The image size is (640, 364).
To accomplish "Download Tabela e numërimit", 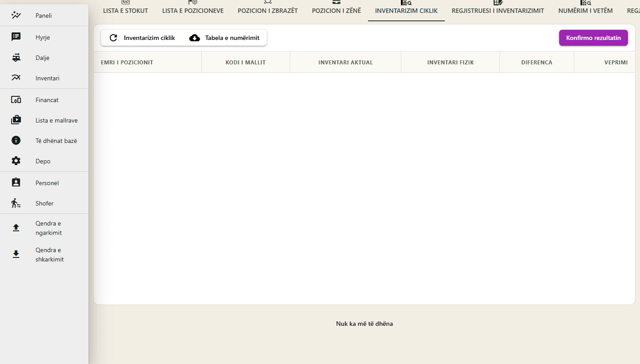I will pyautogui.click(x=224, y=38).
